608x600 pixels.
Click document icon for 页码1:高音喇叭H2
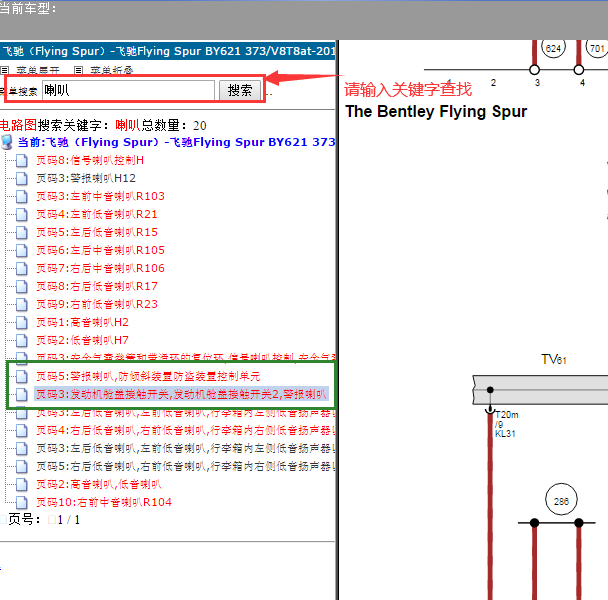(22, 322)
